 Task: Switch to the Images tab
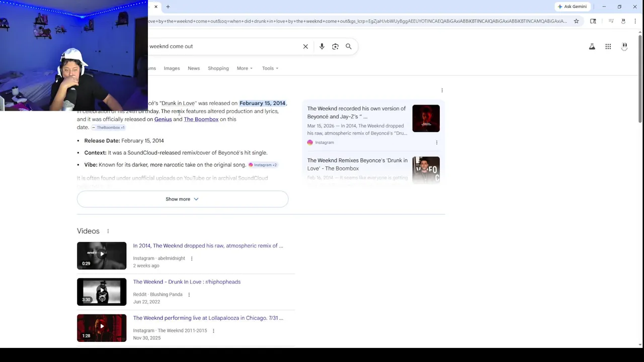pyautogui.click(x=172, y=68)
